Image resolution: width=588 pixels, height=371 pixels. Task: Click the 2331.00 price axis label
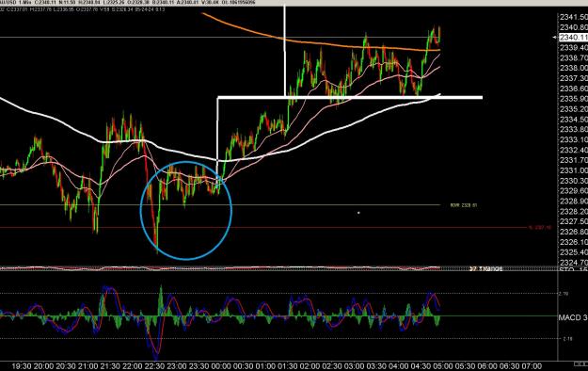point(573,170)
